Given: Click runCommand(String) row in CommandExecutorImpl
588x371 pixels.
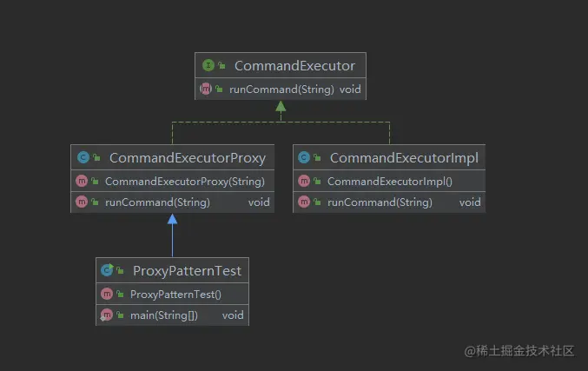Looking at the screenshot, I should 389,202.
